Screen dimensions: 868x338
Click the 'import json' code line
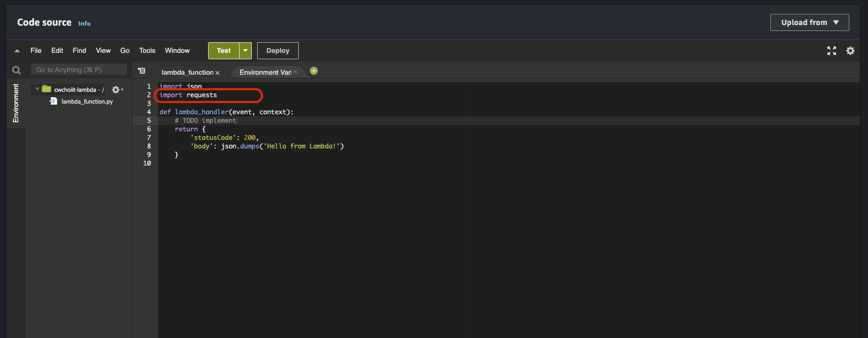click(x=180, y=87)
